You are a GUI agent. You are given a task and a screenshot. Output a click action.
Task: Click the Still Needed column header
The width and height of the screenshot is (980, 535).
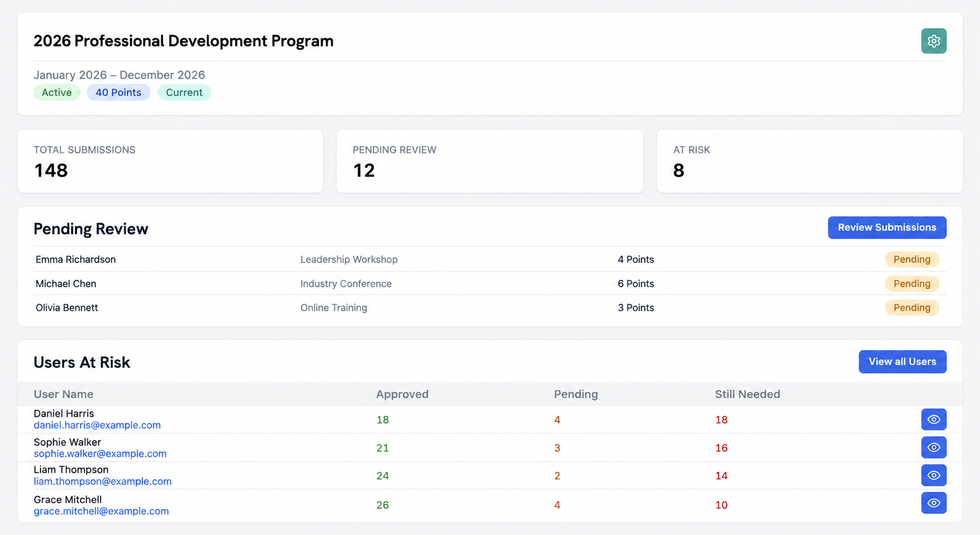tap(747, 394)
